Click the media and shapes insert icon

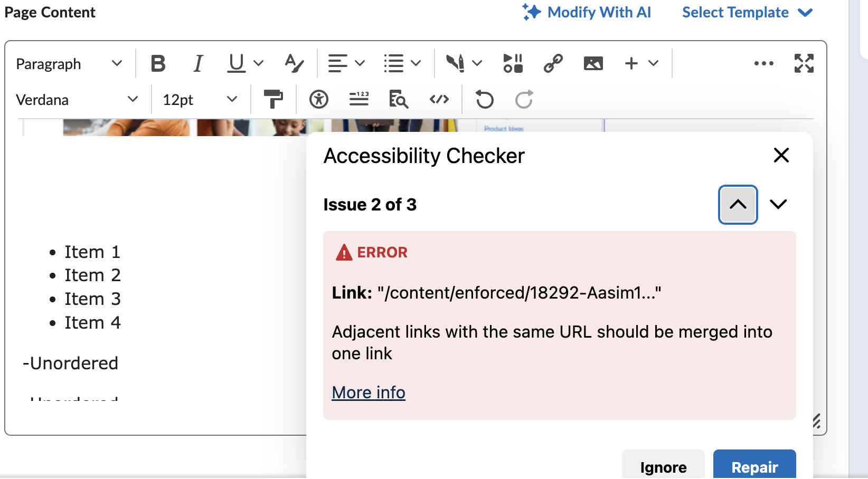coord(513,63)
